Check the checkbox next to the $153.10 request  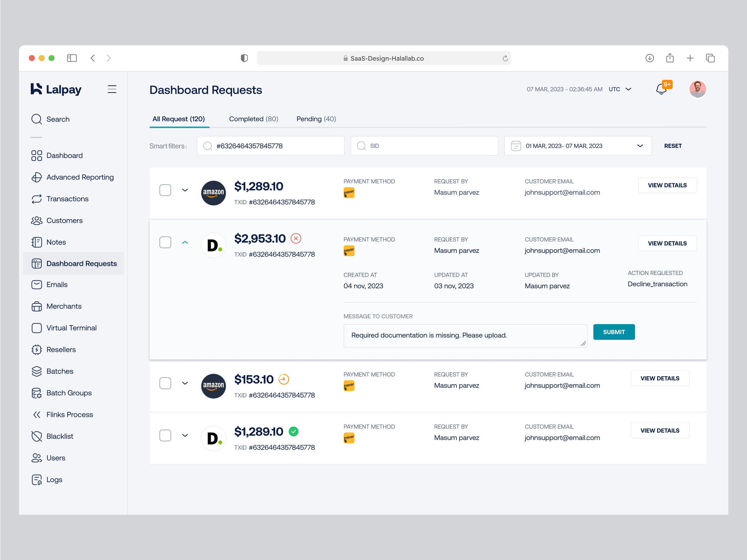click(x=165, y=383)
